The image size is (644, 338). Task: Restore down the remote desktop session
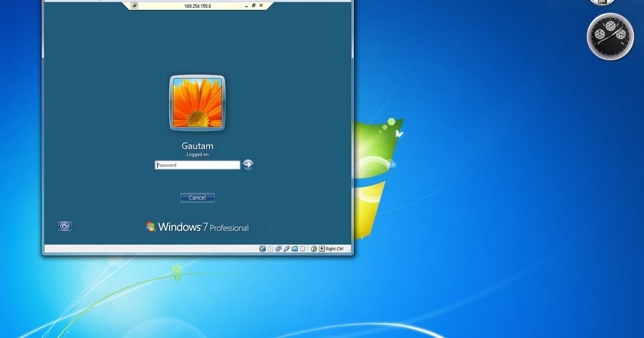click(253, 6)
